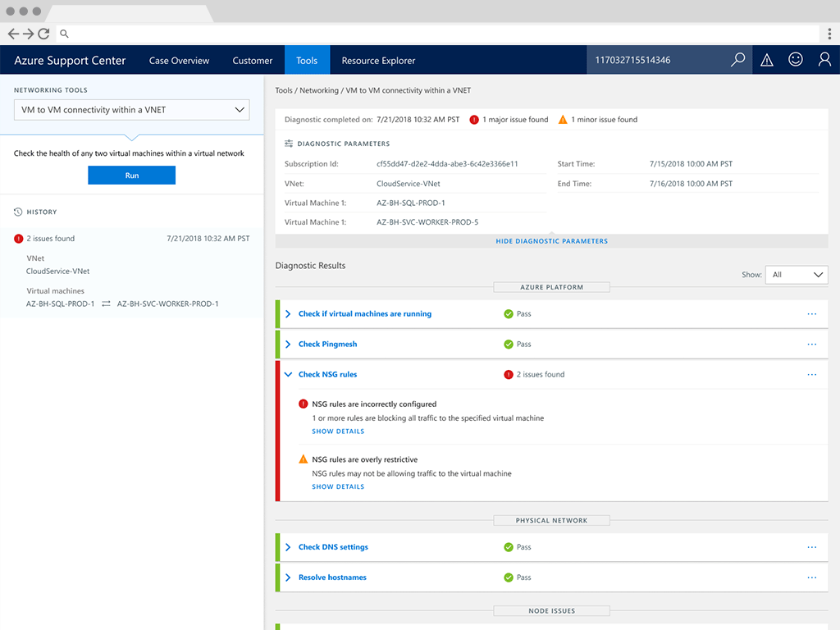Select AZ-BH-SQL-PROD-1 in diagnostic parameters
The image size is (840, 630).
point(411,203)
